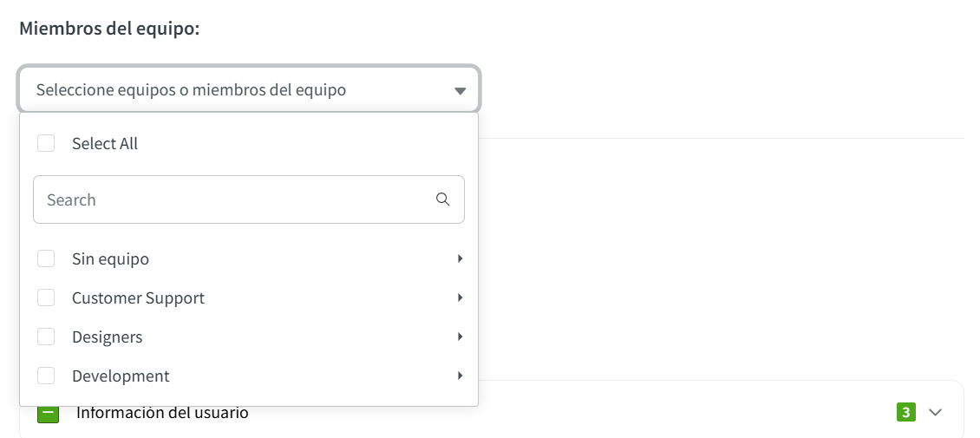The height and width of the screenshot is (438, 980).
Task: Check the Development team checkbox
Action: pyautogui.click(x=46, y=376)
